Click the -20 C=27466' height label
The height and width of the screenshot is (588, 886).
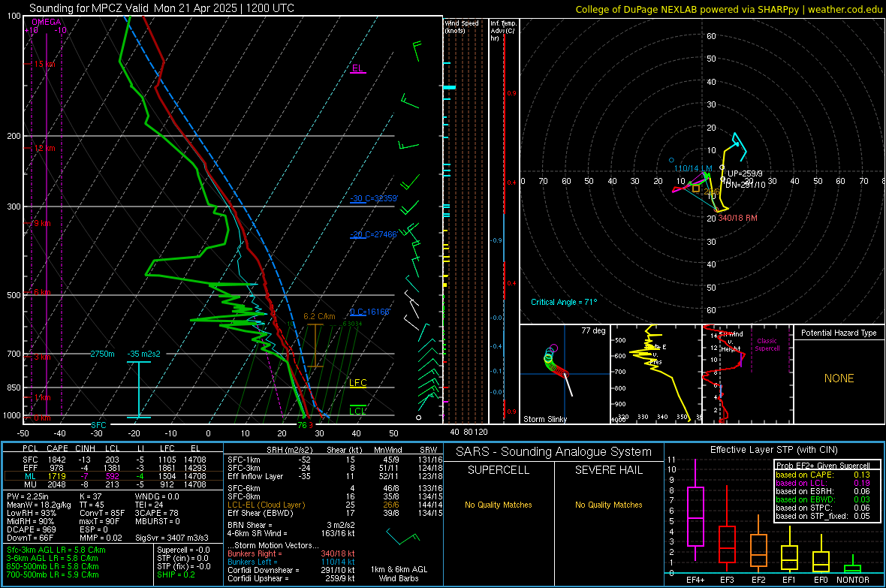pos(373,234)
